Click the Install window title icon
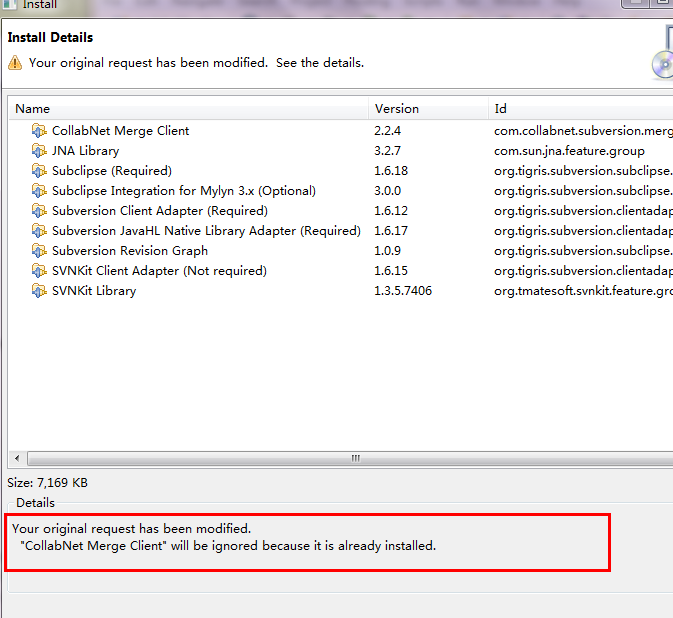This screenshot has height=618, width=673. 9,4
